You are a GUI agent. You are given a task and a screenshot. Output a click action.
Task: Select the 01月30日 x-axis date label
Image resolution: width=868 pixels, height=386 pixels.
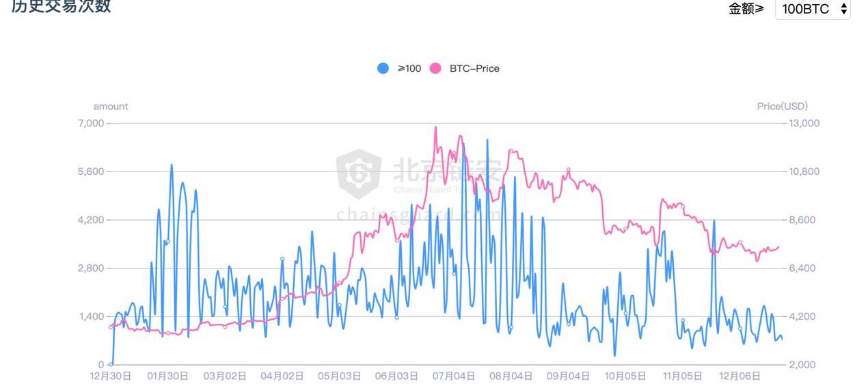(168, 376)
